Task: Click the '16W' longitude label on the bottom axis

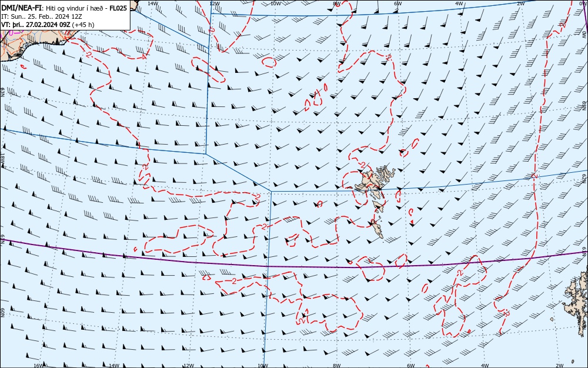Action: point(39,366)
